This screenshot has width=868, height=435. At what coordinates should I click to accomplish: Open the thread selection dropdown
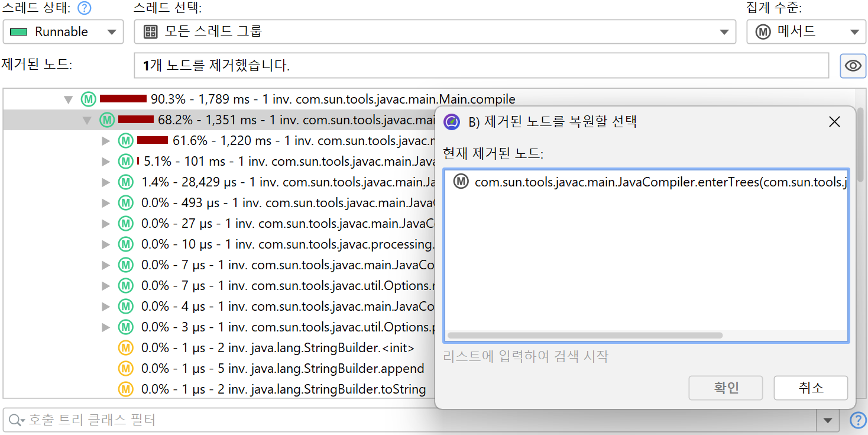[x=435, y=32]
